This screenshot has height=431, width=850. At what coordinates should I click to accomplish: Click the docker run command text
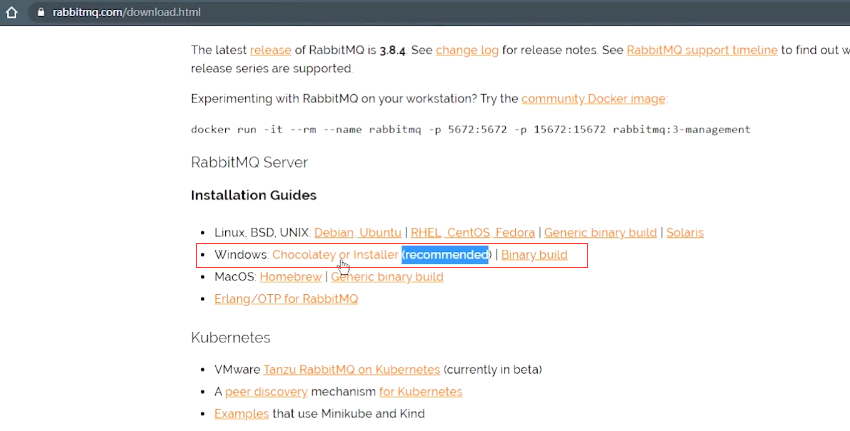[x=471, y=130]
